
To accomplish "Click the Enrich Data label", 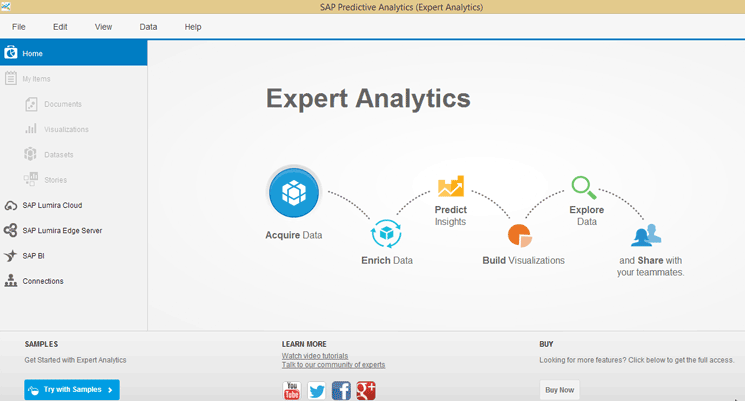I will [x=387, y=260].
